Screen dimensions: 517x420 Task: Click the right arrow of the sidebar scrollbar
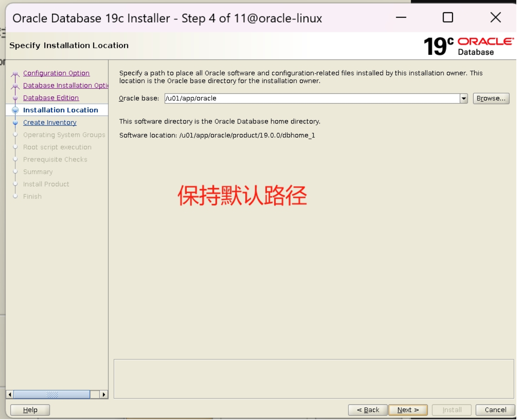[103, 394]
